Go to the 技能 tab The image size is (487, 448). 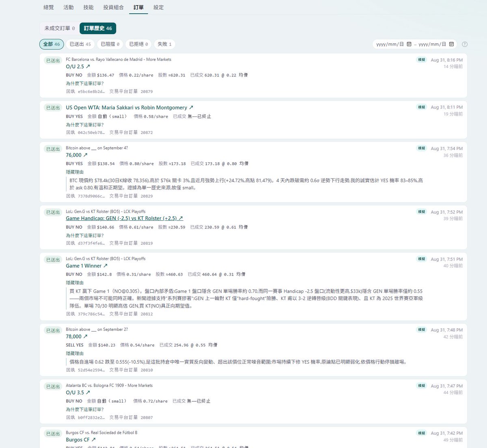[x=88, y=7]
